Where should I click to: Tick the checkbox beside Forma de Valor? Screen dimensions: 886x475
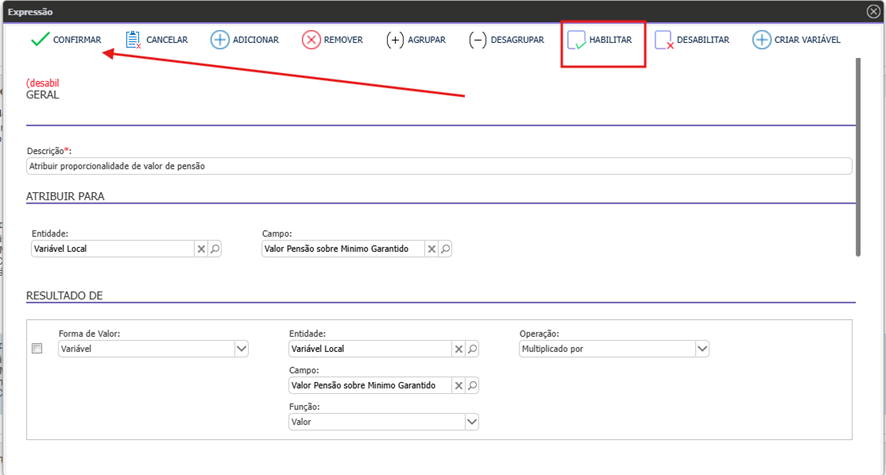(37, 348)
